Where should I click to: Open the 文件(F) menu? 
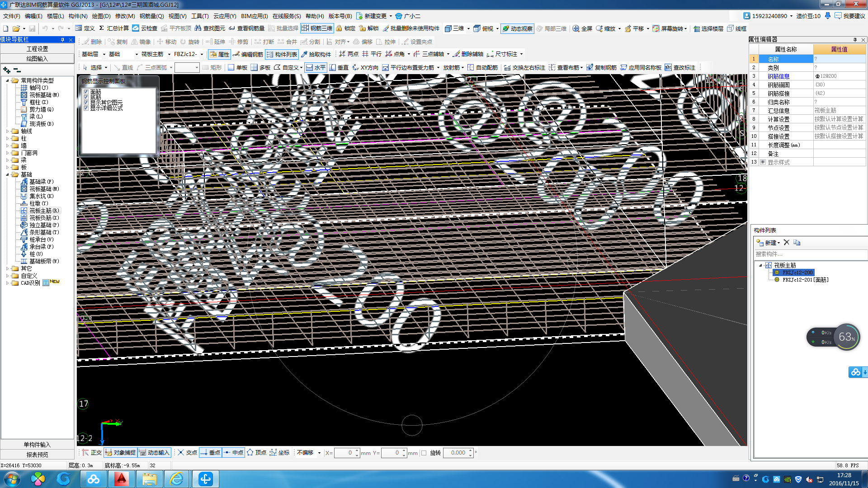click(x=11, y=16)
